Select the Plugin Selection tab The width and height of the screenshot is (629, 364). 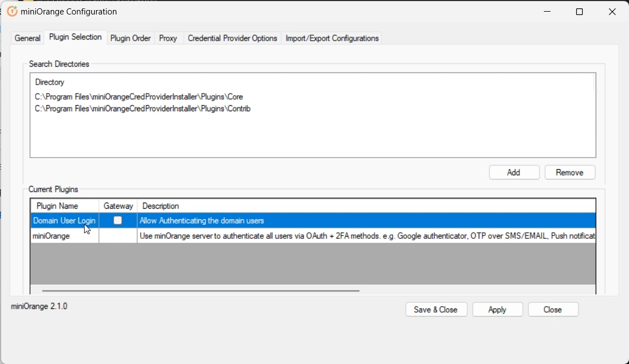click(x=75, y=37)
